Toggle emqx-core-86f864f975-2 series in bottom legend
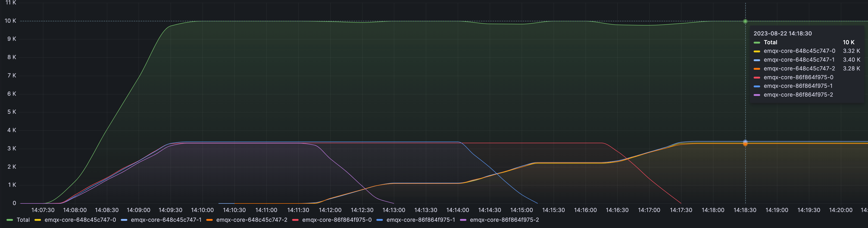868x228 pixels. click(x=504, y=220)
